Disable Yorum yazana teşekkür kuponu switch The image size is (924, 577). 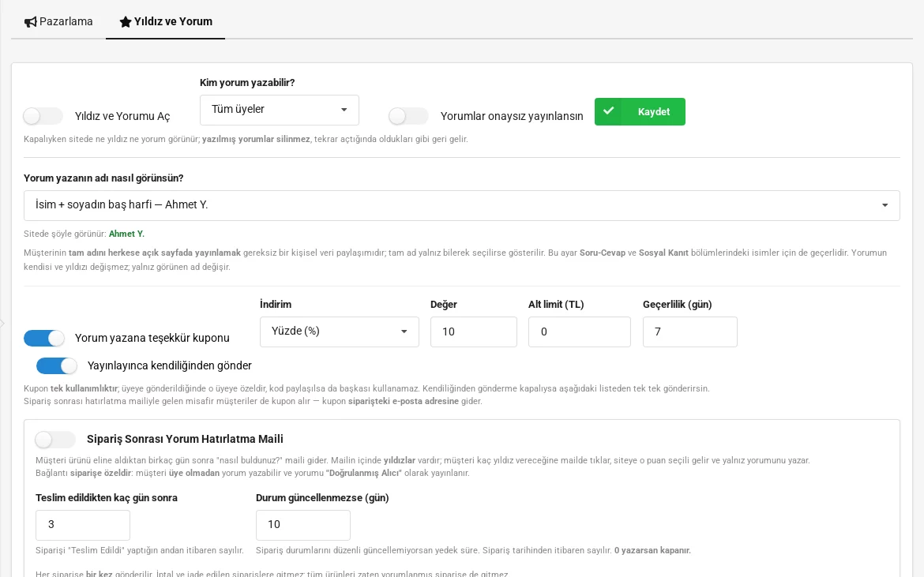[44, 338]
